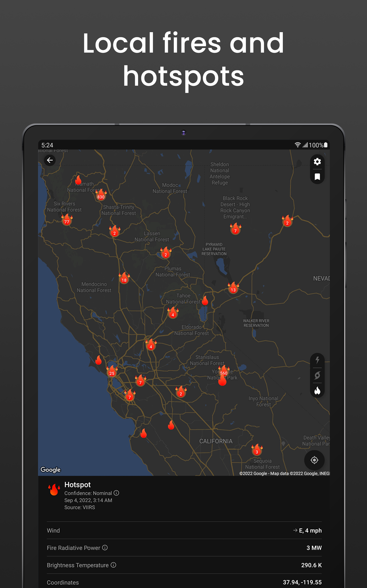
Task: Select the 830 fire cluster marker
Action: tap(101, 196)
